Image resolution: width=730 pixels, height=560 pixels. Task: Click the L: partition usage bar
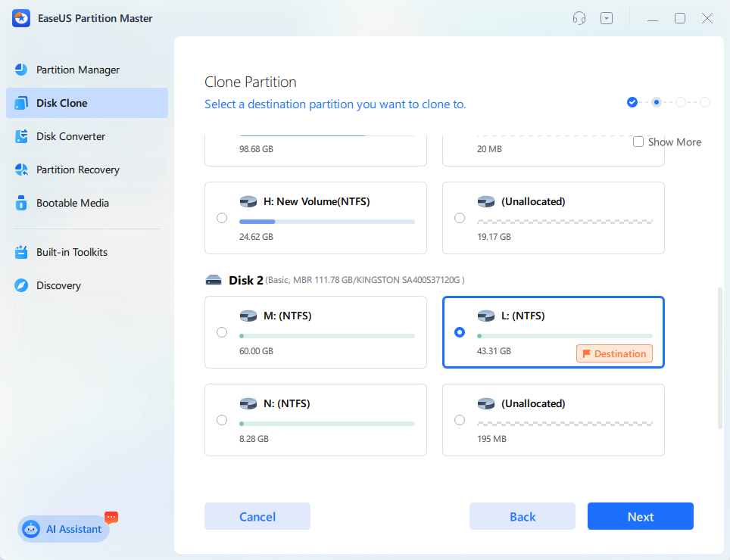point(565,336)
